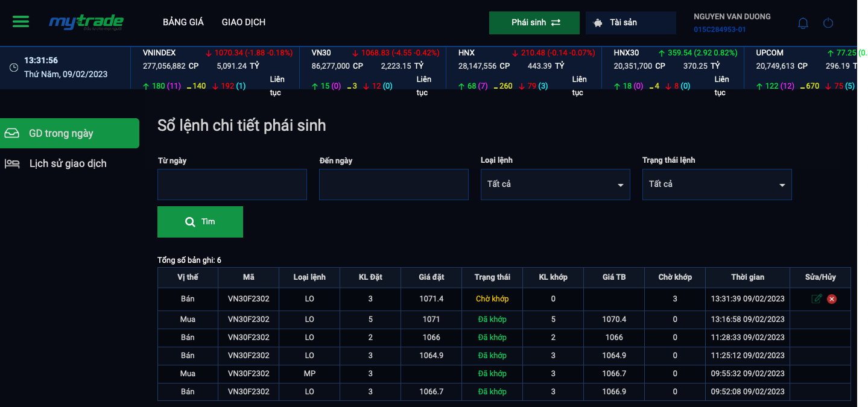Click the piggy bank Tài sản icon

coord(598,23)
